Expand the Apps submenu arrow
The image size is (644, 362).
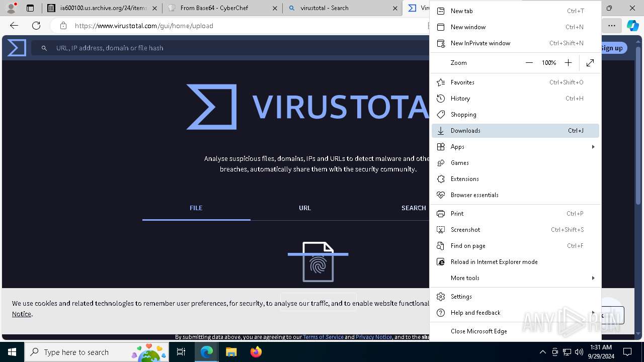[x=593, y=147]
